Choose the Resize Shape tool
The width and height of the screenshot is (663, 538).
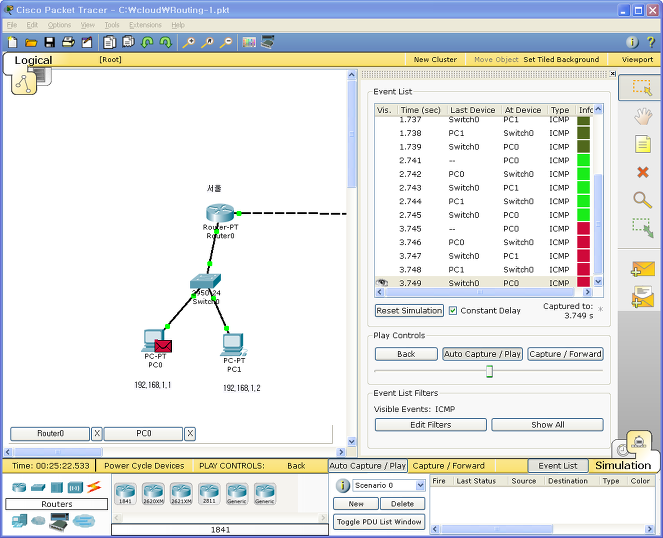tap(643, 228)
